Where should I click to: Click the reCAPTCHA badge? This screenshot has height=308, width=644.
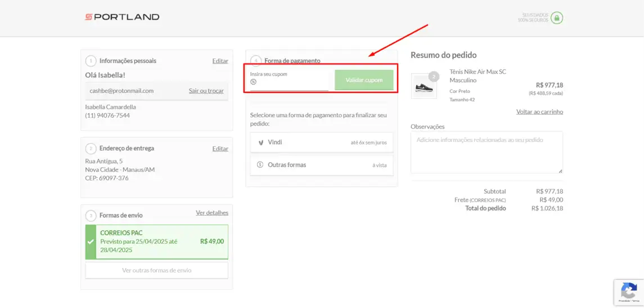[x=629, y=292]
